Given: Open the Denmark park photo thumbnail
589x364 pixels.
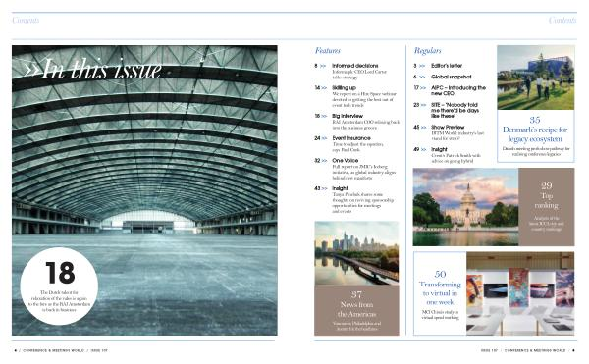Looking at the screenshot, I should pyautogui.click(x=536, y=78).
